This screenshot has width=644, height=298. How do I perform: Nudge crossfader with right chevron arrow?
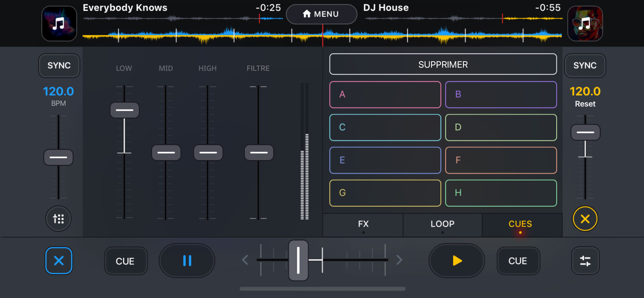(x=399, y=260)
